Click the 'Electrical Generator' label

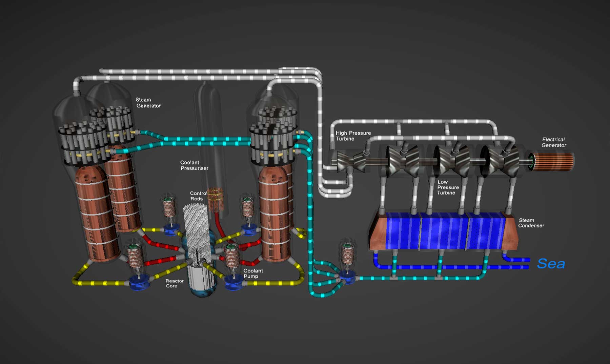click(x=554, y=142)
